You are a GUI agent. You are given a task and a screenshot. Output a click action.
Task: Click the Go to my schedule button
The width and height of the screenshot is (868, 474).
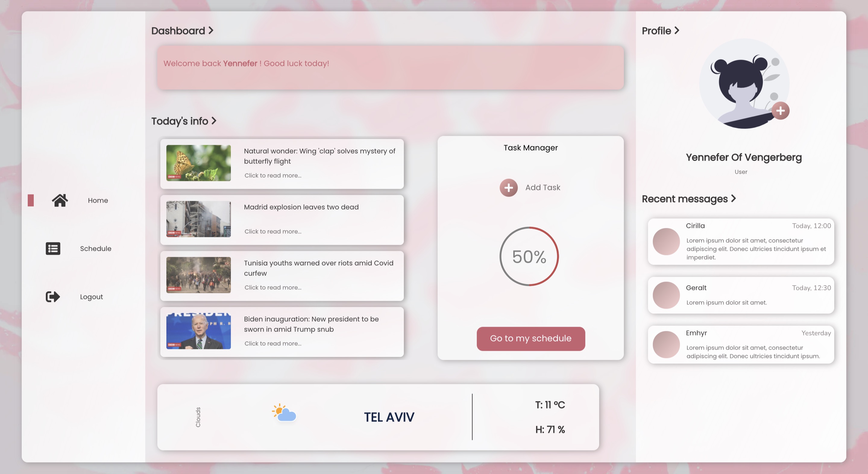[530, 339]
